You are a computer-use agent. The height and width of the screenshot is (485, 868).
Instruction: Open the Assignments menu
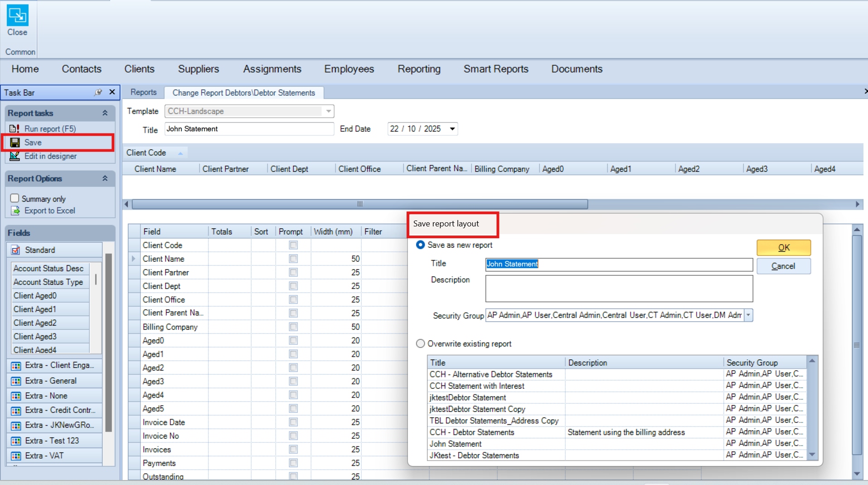pyautogui.click(x=272, y=69)
